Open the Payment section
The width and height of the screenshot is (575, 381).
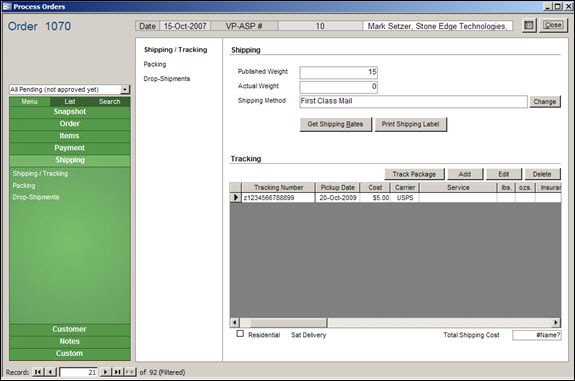(70, 148)
